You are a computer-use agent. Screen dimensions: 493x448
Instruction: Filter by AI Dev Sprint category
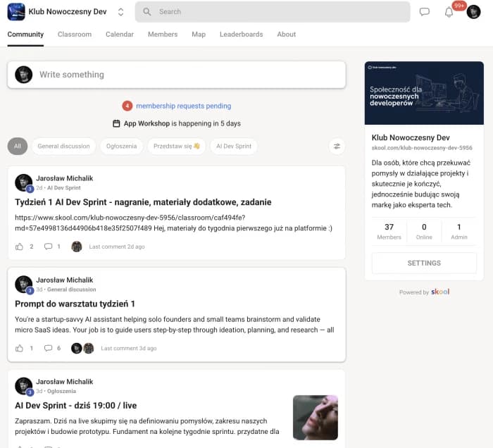click(x=234, y=147)
